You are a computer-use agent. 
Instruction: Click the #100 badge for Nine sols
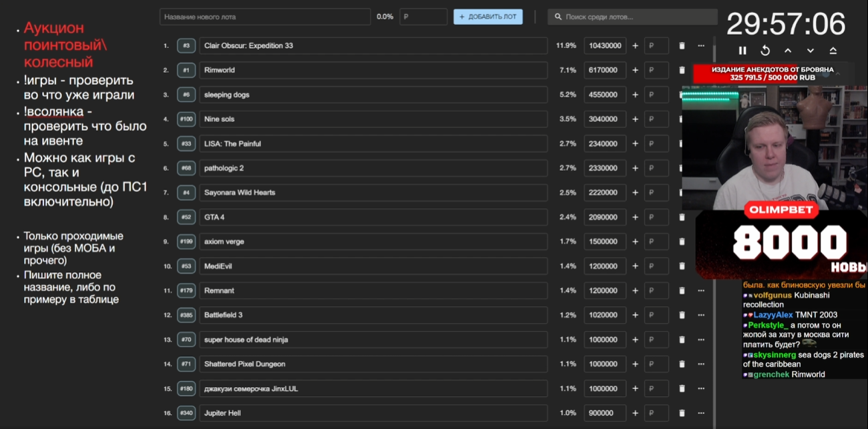click(x=186, y=119)
